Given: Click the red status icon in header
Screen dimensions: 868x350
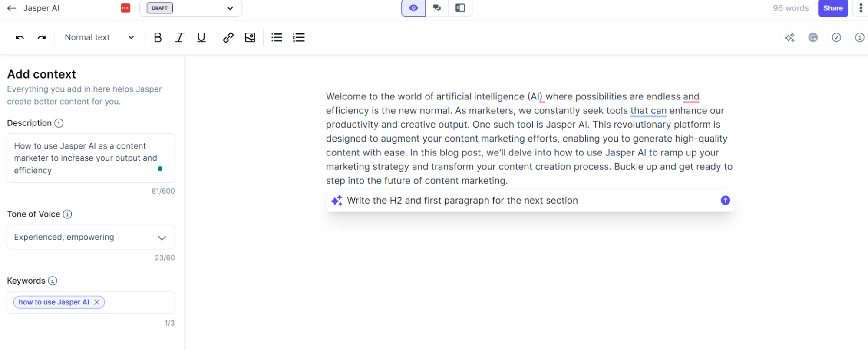Looking at the screenshot, I should (x=125, y=8).
